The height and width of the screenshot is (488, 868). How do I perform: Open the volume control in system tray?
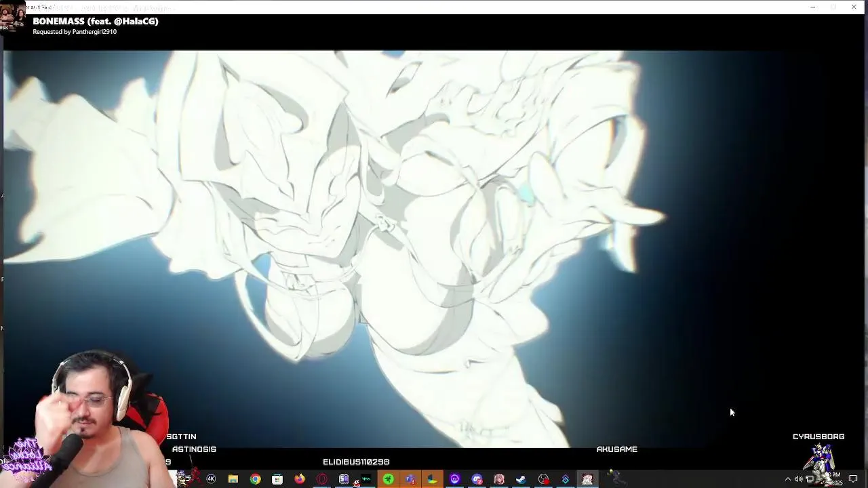tap(798, 479)
